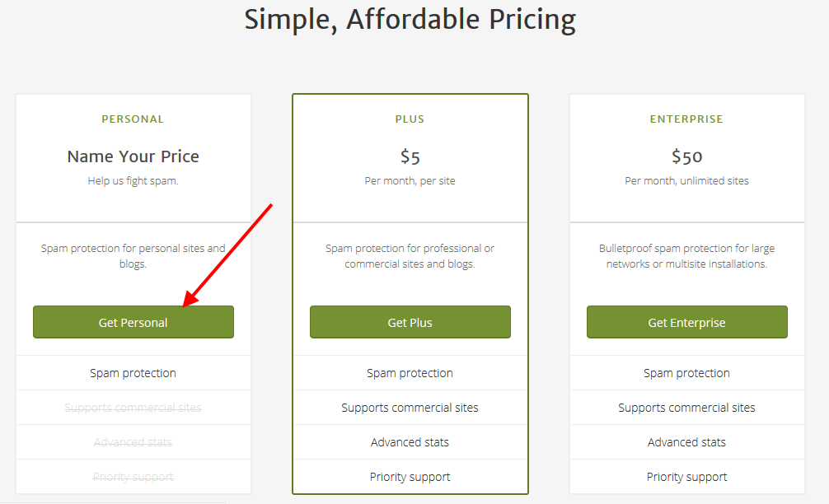
Task: Click Supports commercial sites in Plus plan
Action: 410,408
